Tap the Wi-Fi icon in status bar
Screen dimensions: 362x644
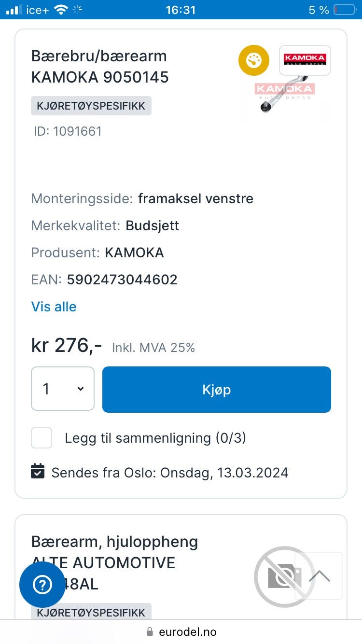(61, 10)
